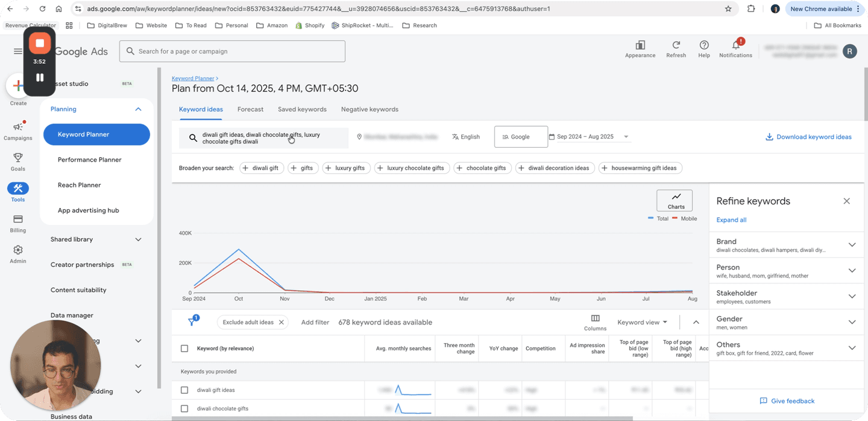Check the diwali chocolate gifts row
The width and height of the screenshot is (868, 421).
pyautogui.click(x=184, y=408)
